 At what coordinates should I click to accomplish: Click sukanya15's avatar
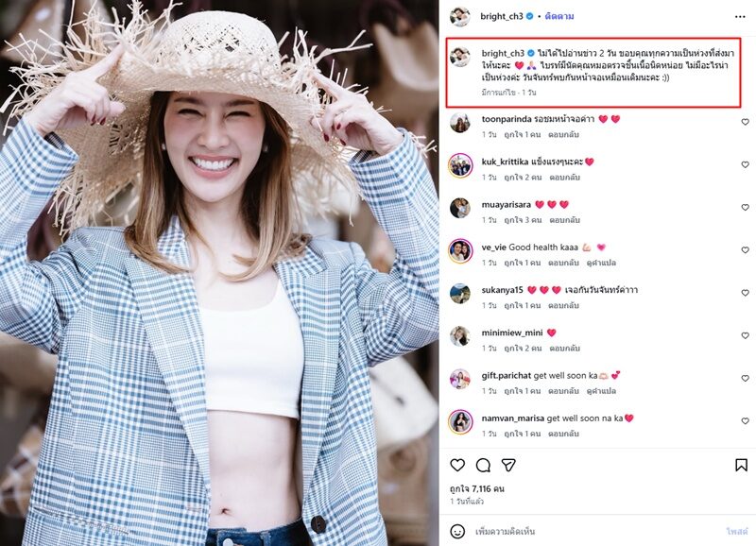pyautogui.click(x=460, y=293)
